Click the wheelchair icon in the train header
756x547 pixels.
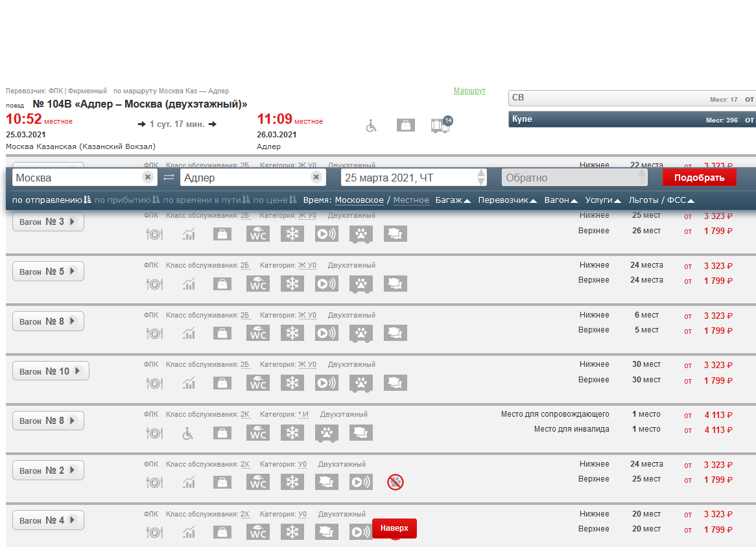click(x=371, y=125)
